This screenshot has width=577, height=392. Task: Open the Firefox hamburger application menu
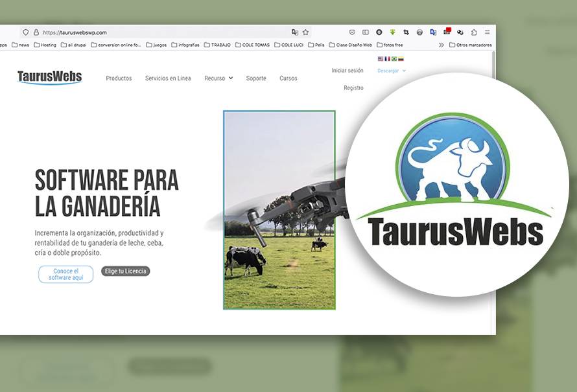coord(488,32)
